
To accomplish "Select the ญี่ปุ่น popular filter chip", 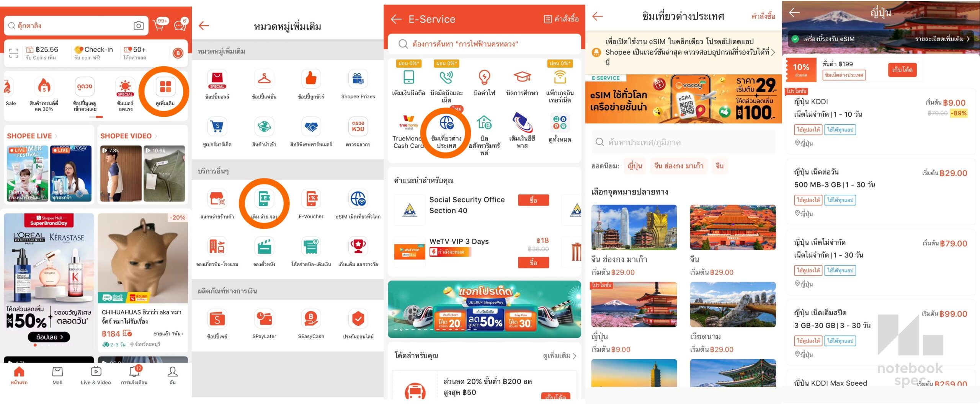I will (x=634, y=166).
